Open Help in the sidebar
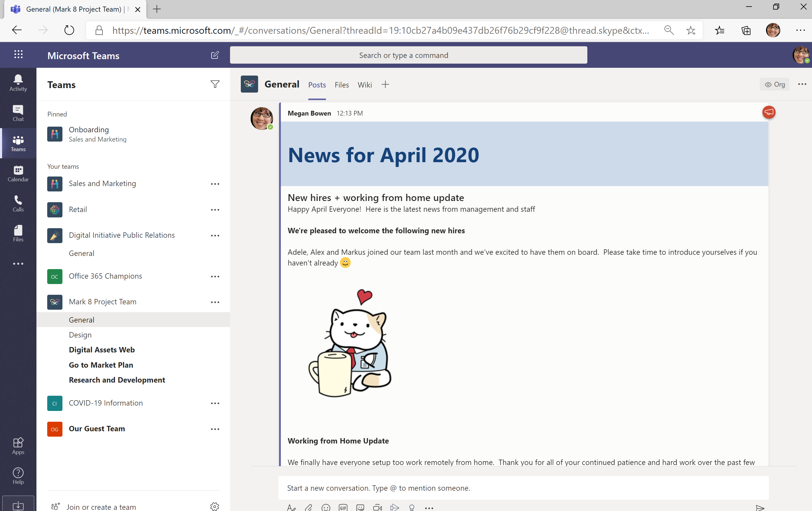 point(18,475)
